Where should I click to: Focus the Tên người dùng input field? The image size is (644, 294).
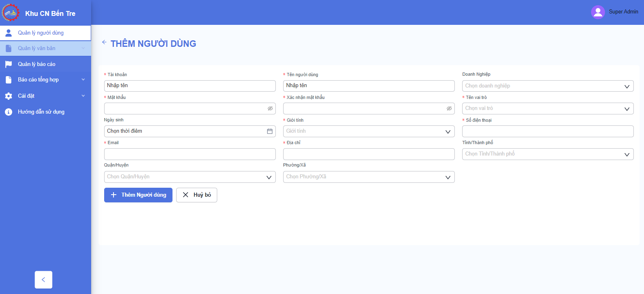tap(369, 86)
